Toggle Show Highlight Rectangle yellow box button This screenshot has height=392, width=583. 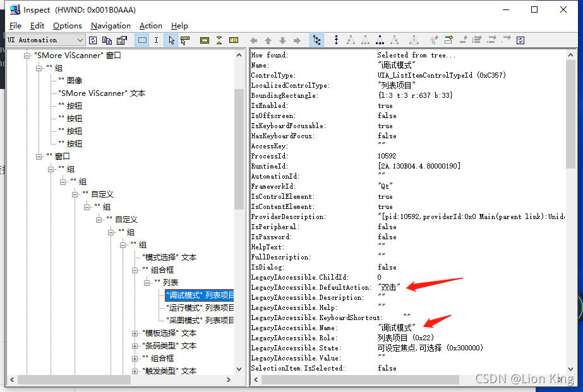pyautogui.click(x=205, y=40)
